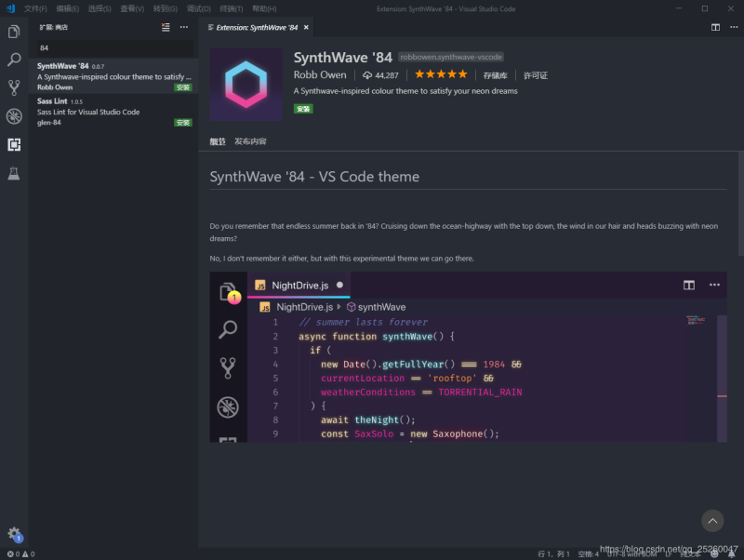
Task: Click the back-to-top arrow button
Action: (712, 521)
